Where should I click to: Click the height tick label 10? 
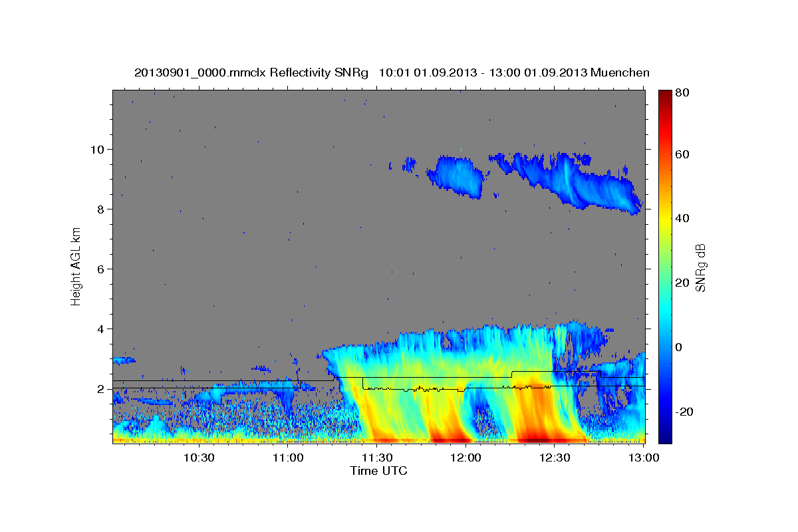point(98,149)
